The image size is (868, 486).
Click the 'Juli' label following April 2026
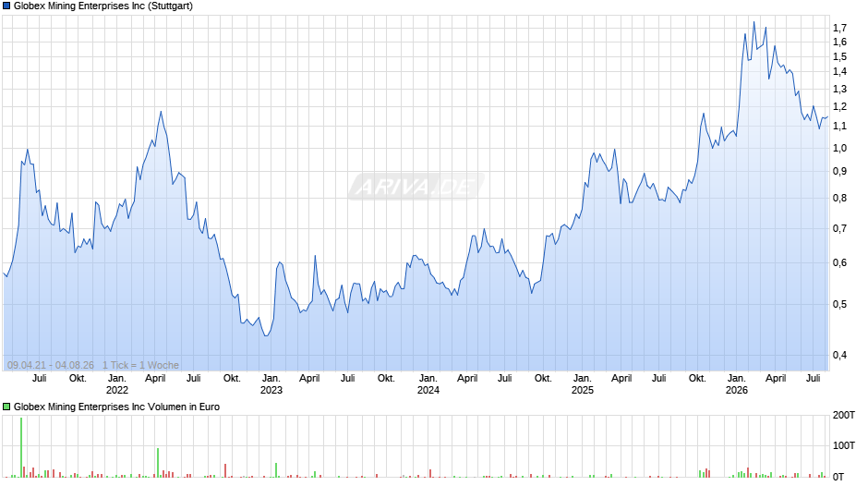814,378
